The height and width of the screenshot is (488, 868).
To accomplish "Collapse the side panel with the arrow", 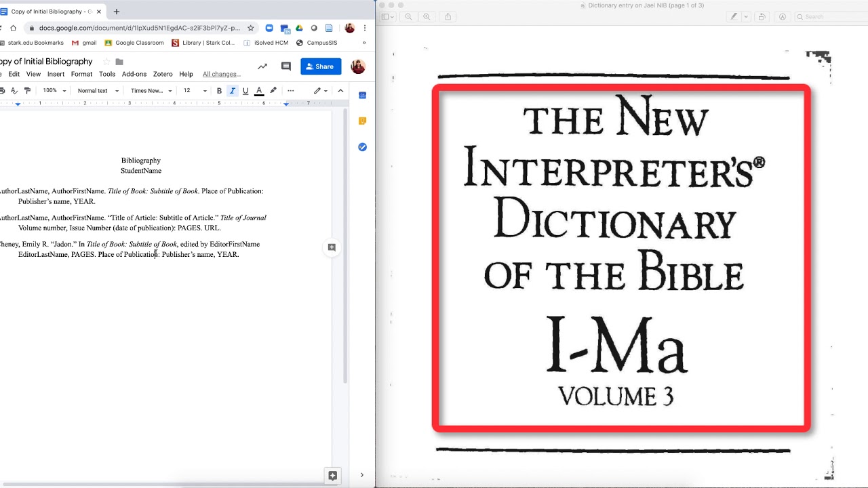I will click(x=361, y=475).
